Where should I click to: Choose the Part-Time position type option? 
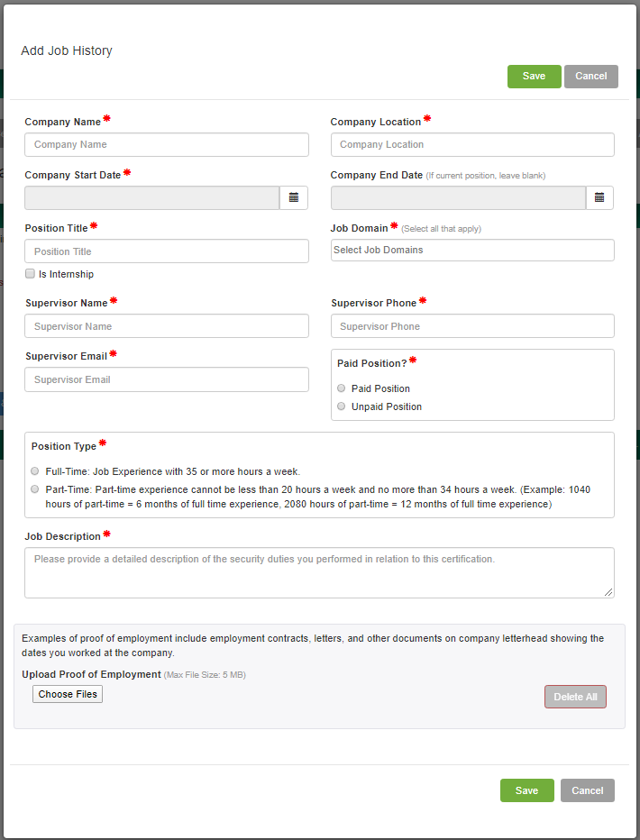35,489
